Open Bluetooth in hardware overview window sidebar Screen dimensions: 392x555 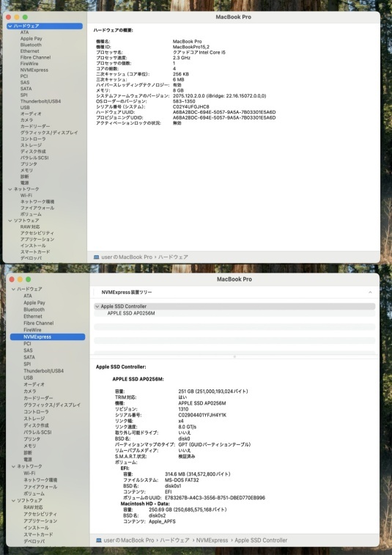point(31,45)
